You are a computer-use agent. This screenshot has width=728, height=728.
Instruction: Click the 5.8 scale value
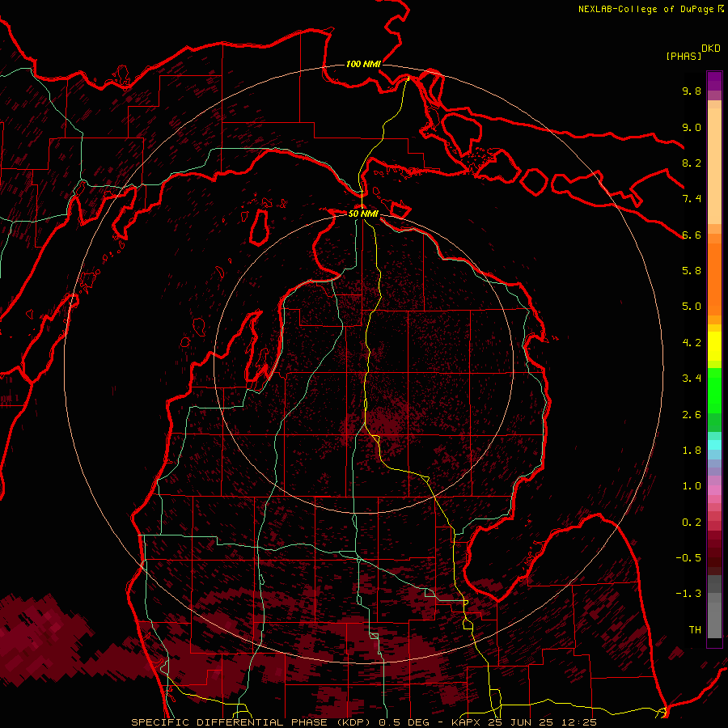click(x=692, y=271)
